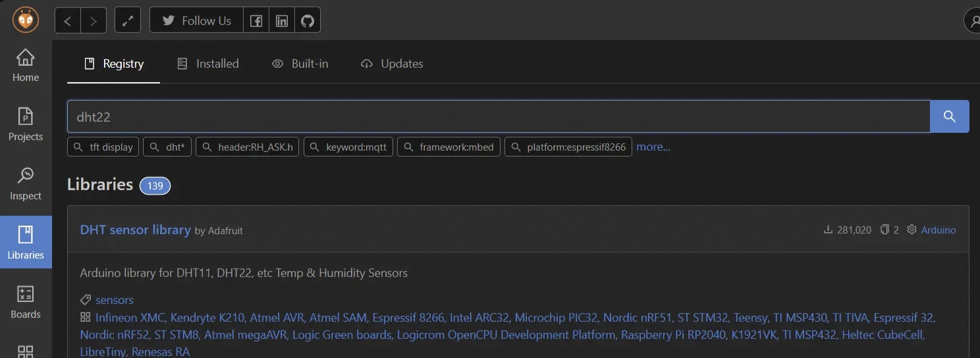Open Inspect in the sidebar
This screenshot has height=358, width=980.
coord(26,184)
